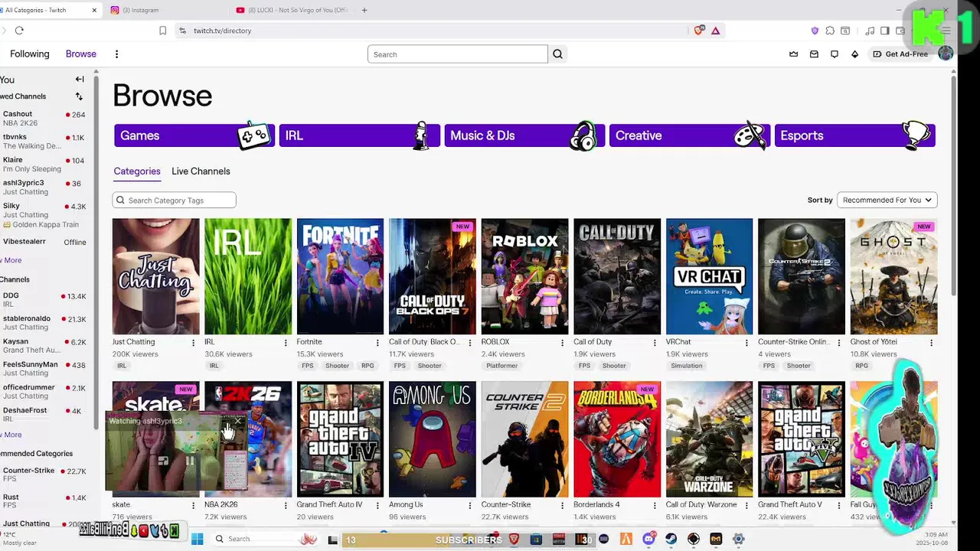Viewport: 980px width, 551px height.
Task: Open stableronaldo channel in sidebar
Action: point(44,322)
